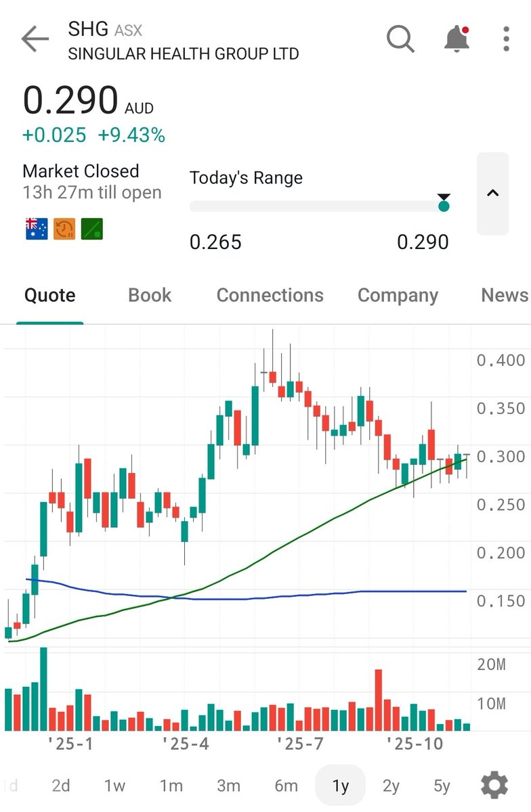The height and width of the screenshot is (812, 531).
Task: Tap the 0.200 price axis label
Action: point(501,553)
